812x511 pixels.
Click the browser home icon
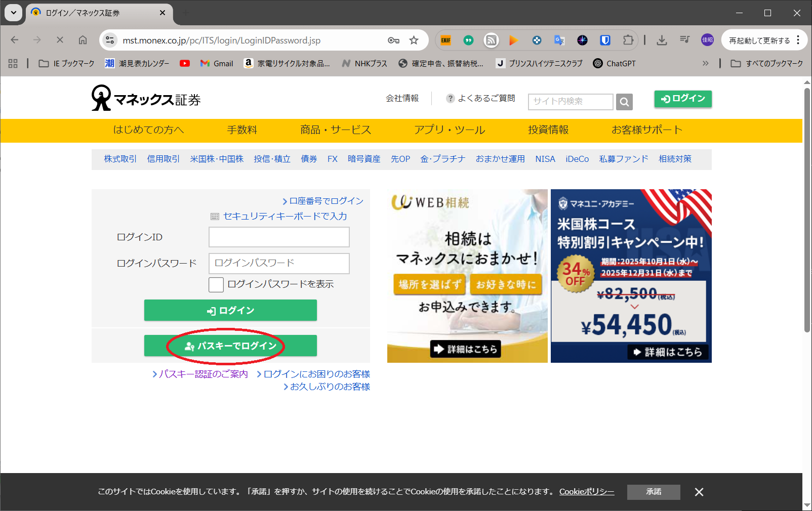83,40
